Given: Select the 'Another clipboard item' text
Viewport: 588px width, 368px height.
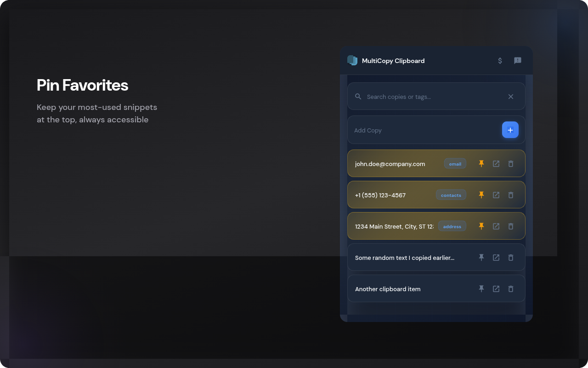Looking at the screenshot, I should (388, 289).
